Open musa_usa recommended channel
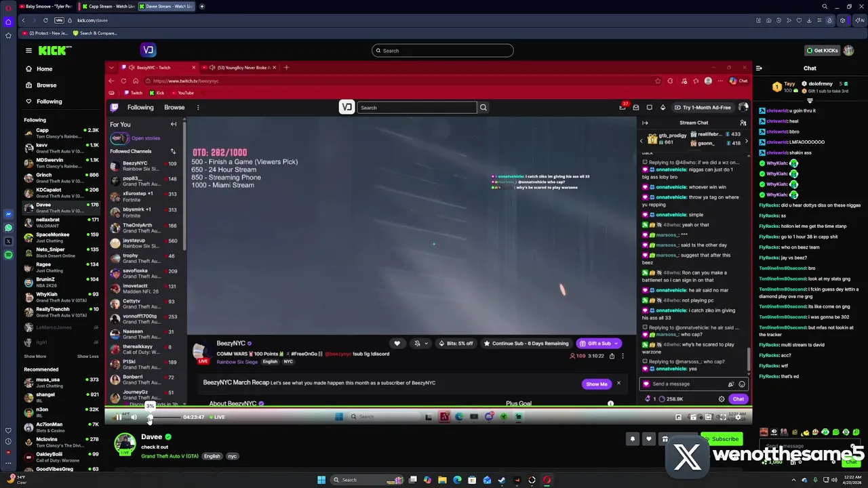The width and height of the screenshot is (868, 488). 61,382
